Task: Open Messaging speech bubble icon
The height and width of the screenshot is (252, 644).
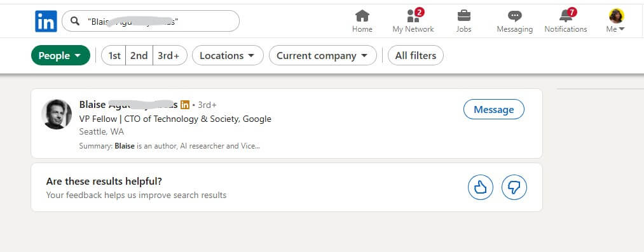Action: (514, 16)
